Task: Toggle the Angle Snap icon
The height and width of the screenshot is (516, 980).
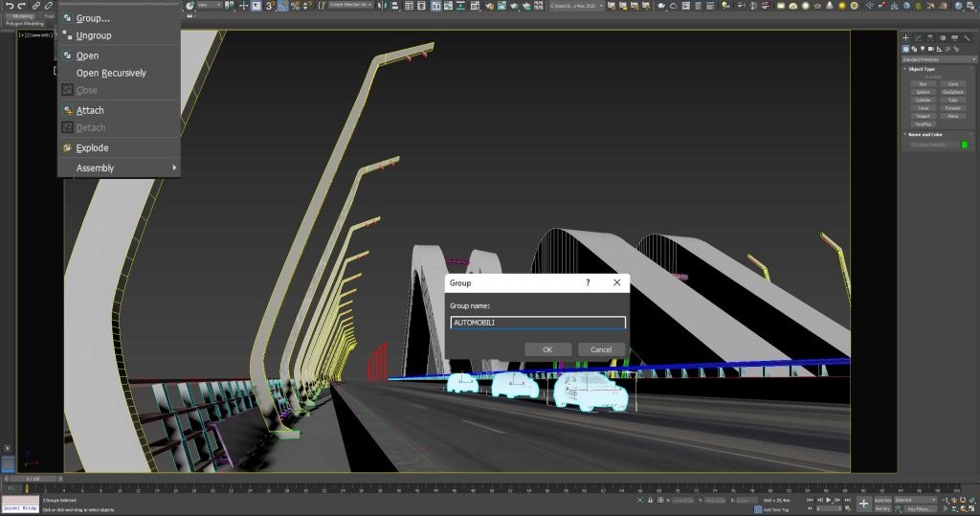Action: point(282,6)
